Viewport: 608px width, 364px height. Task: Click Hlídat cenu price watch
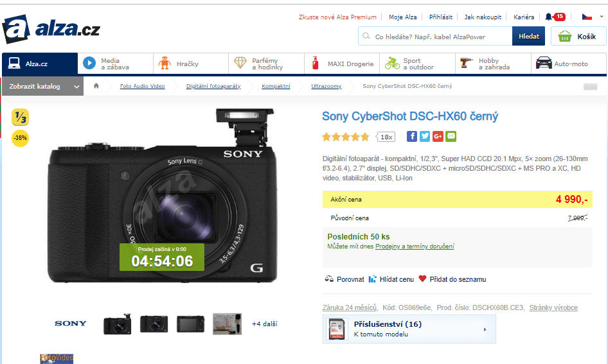coord(391,279)
